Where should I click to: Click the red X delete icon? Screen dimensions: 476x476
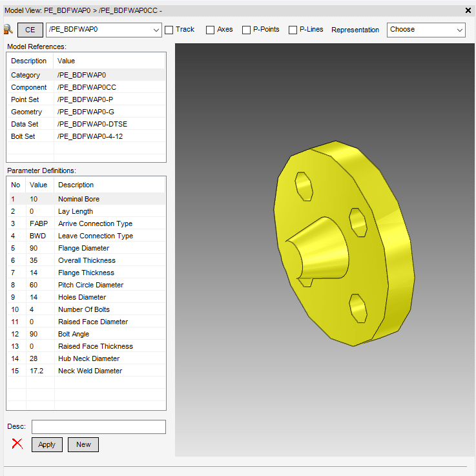pos(17,444)
